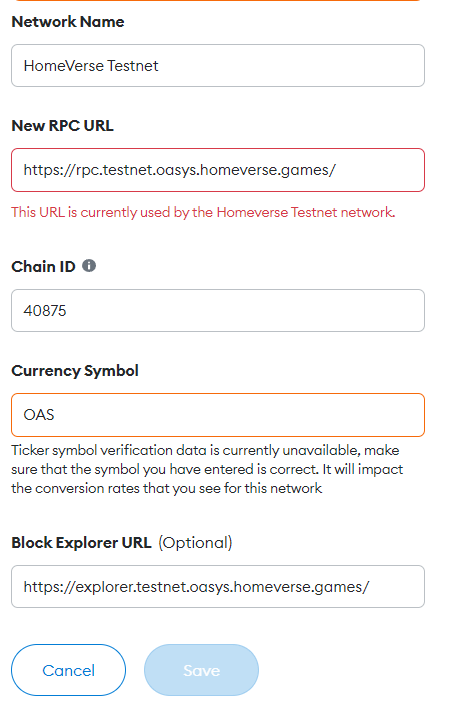Click the Network Name label

pyautogui.click(x=68, y=22)
